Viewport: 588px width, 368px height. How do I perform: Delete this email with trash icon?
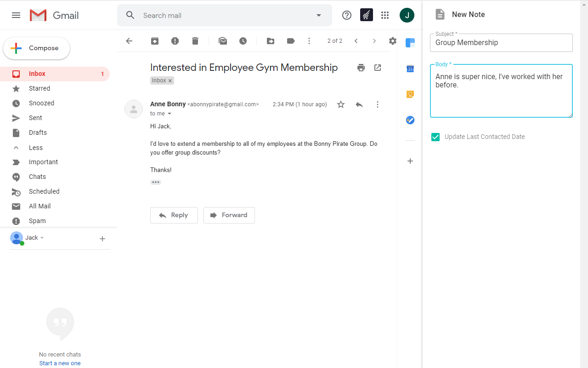pyautogui.click(x=195, y=41)
